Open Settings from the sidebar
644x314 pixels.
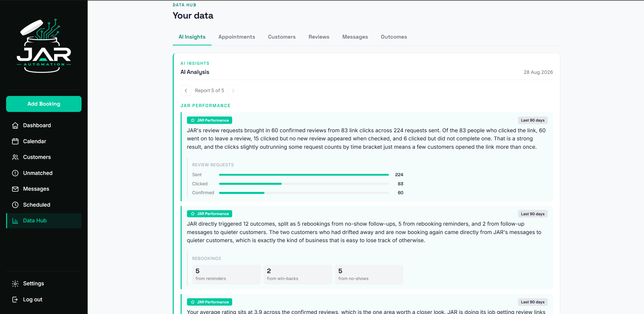pyautogui.click(x=44, y=284)
